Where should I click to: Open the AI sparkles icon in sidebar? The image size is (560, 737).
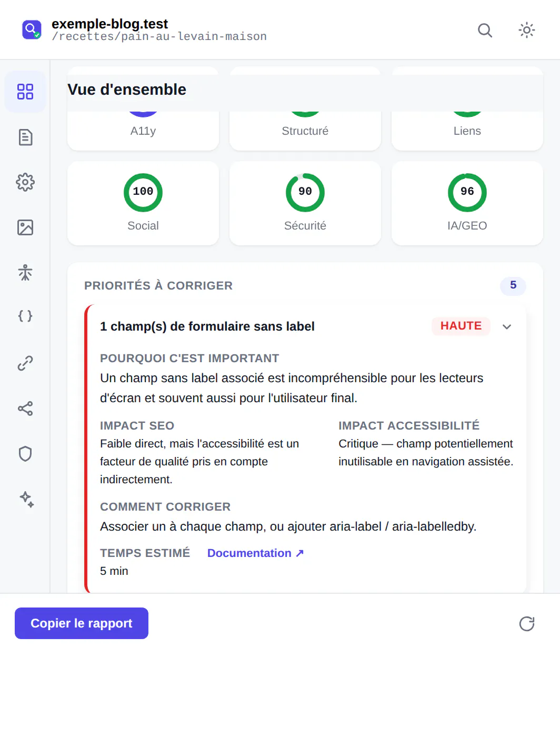coord(25,499)
